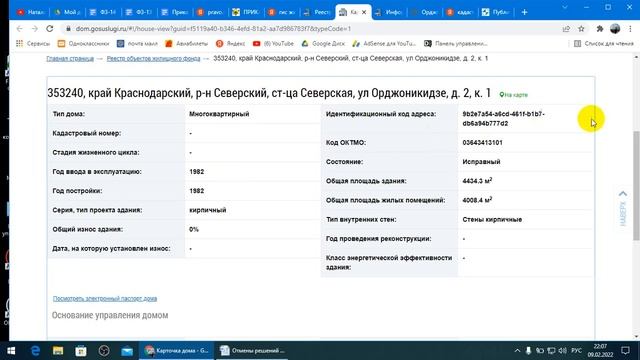Switch to the 'Мой д' Google Drive tab
Viewport: 640px width, 360px height.
tap(67, 12)
